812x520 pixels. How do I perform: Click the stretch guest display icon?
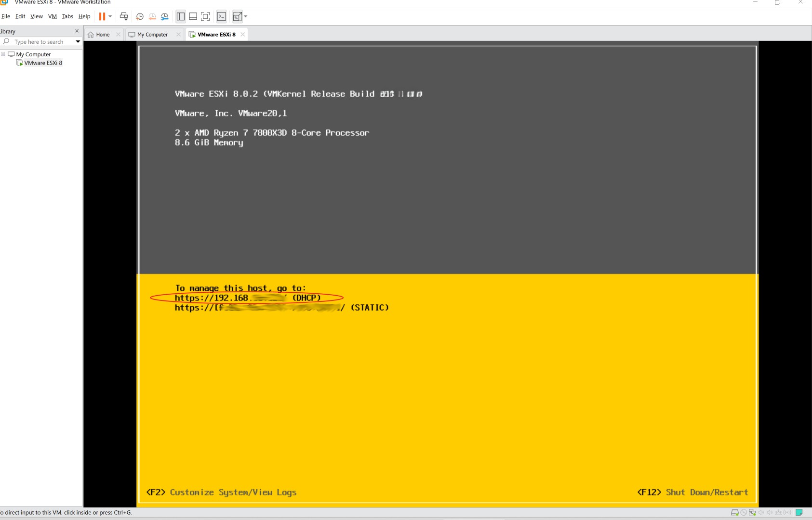point(237,16)
